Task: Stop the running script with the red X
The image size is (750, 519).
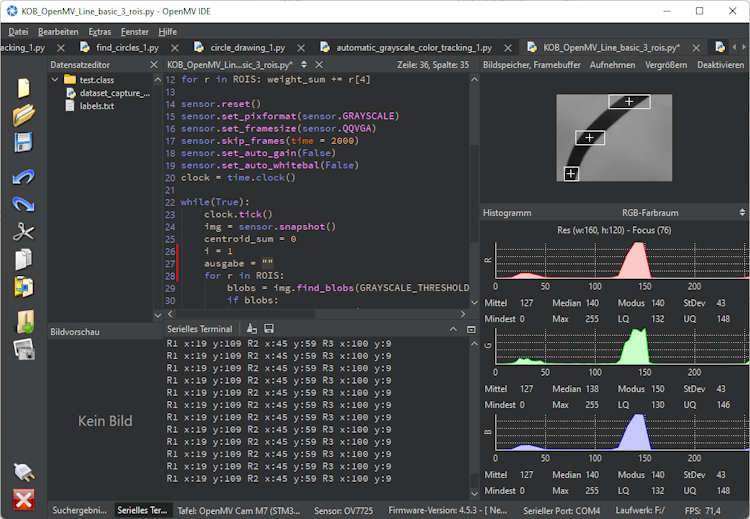Action: [x=23, y=498]
